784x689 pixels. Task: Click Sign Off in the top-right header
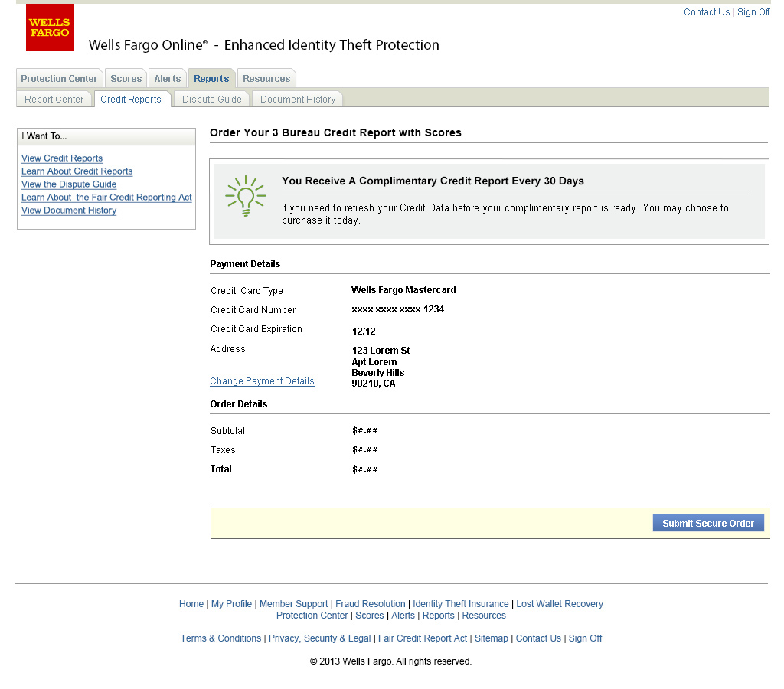click(x=753, y=12)
